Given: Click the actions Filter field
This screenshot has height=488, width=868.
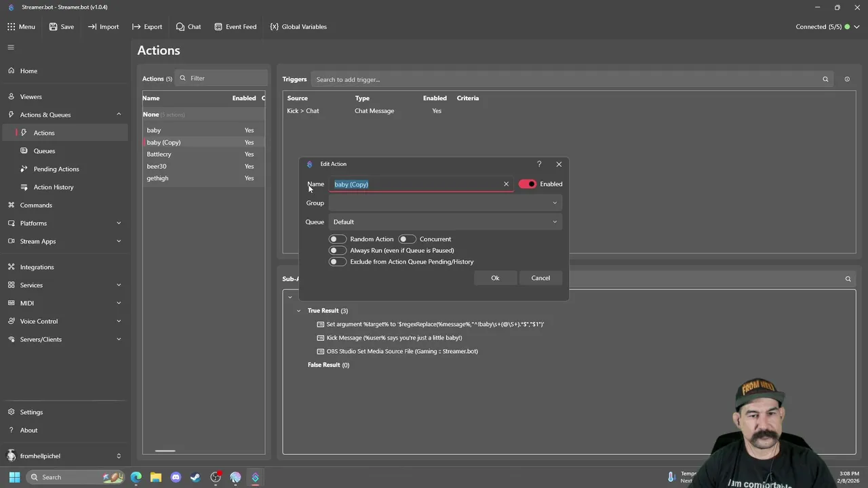Looking at the screenshot, I should tap(221, 78).
